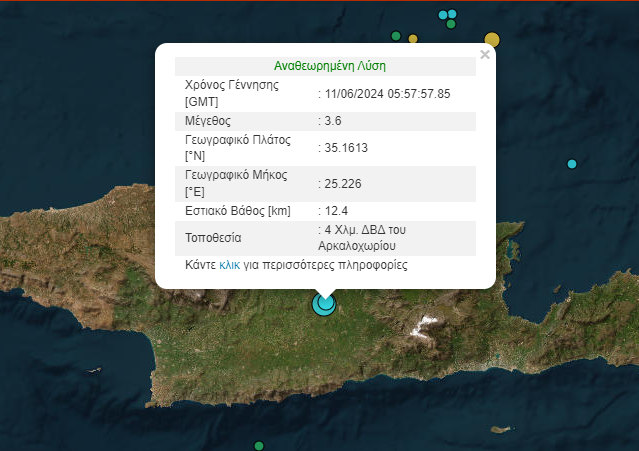The image size is (639, 451).
Task: Open the κλικ link for more information
Action: pyautogui.click(x=229, y=267)
